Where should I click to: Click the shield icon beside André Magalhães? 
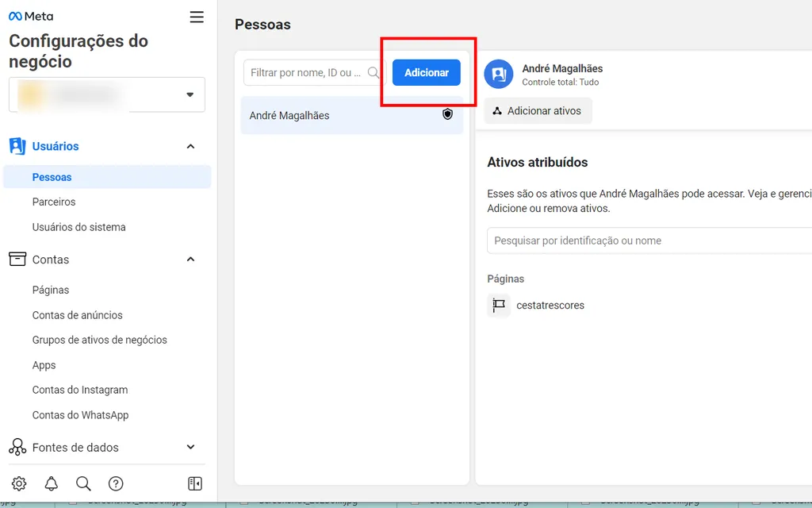click(x=447, y=114)
